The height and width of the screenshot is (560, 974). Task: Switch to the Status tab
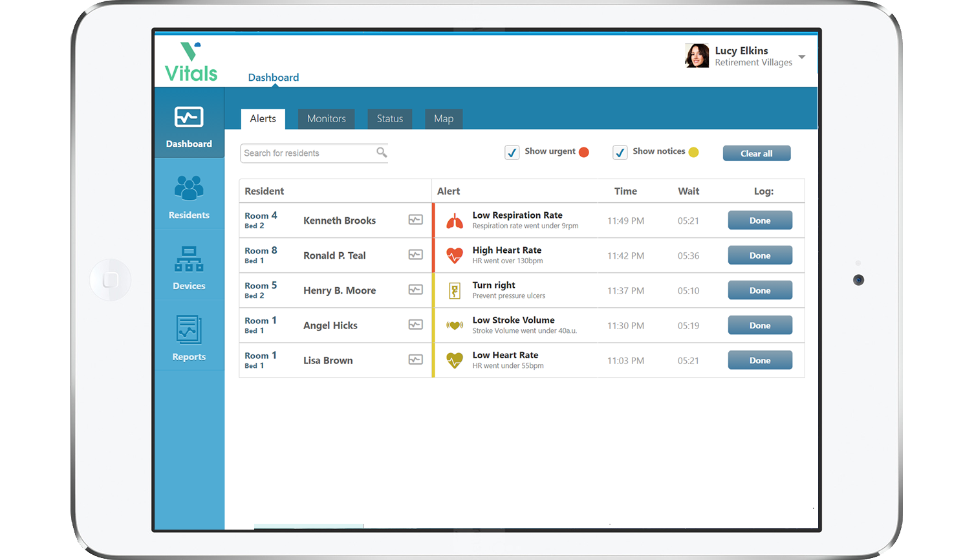pos(390,118)
